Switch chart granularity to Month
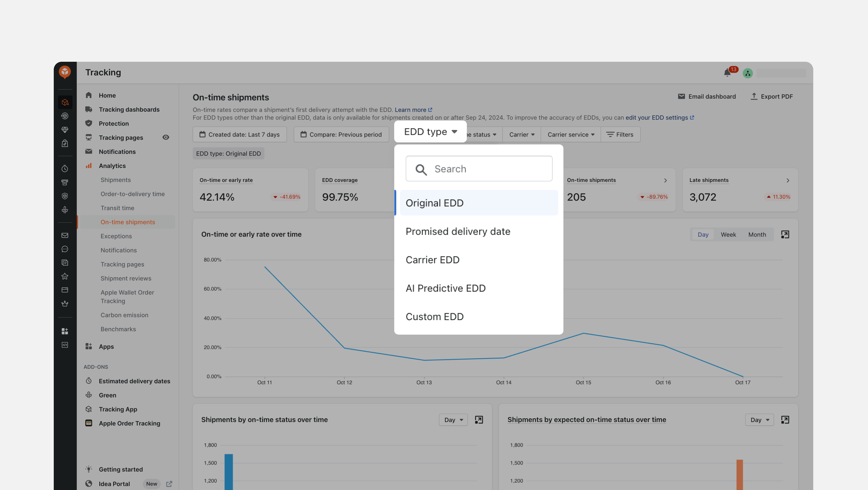This screenshot has width=868, height=490. [x=757, y=234]
